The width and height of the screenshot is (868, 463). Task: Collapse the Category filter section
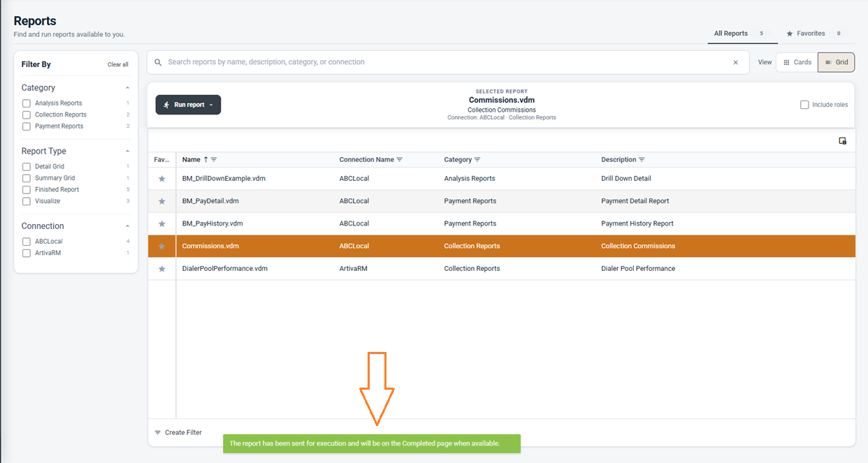pos(127,88)
